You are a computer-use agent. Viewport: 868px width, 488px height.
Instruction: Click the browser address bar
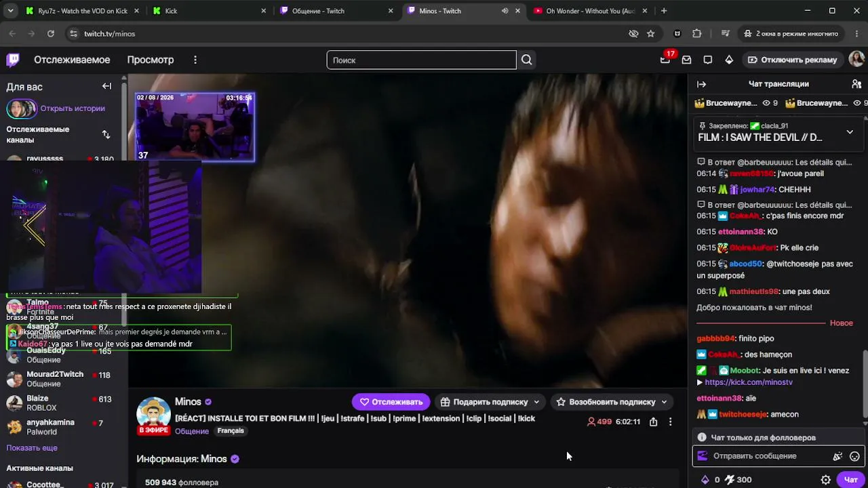[x=347, y=33]
